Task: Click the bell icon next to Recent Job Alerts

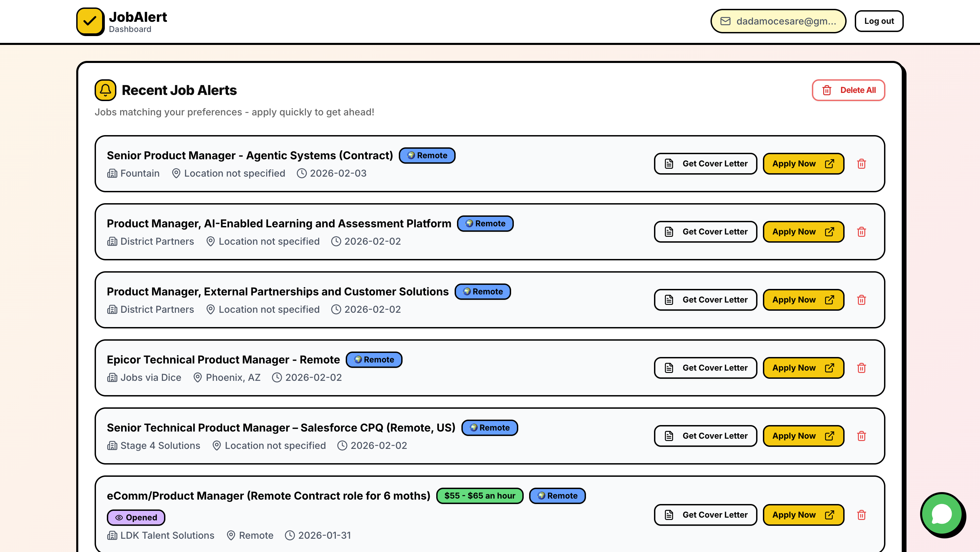Action: (x=105, y=90)
